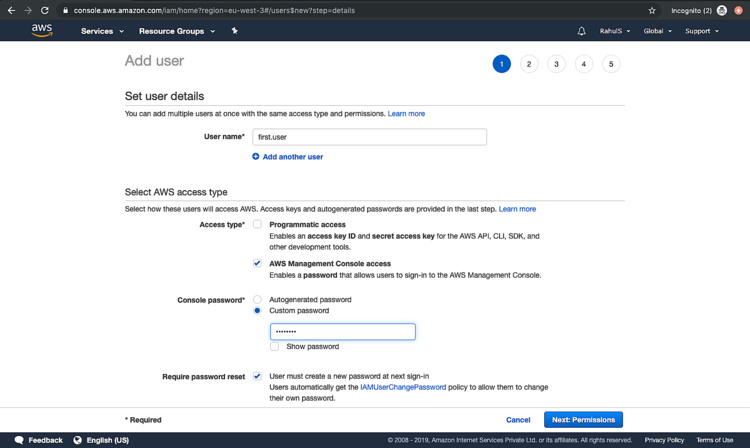The width and height of the screenshot is (750, 448).
Task: Open the Resource Groups dropdown
Action: click(x=177, y=31)
